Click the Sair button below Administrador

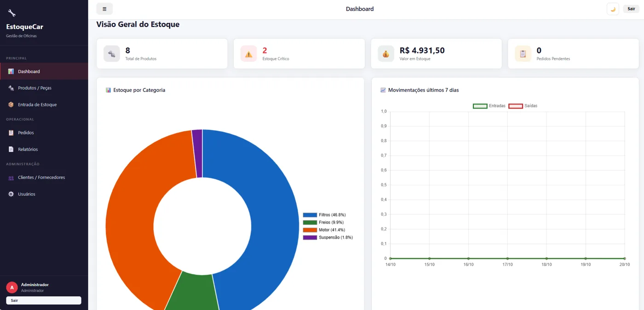pos(44,300)
